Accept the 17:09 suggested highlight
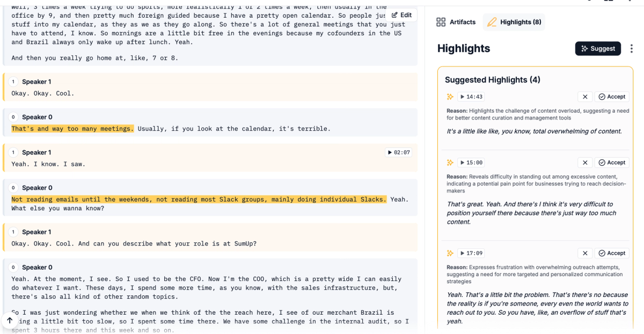 point(612,253)
